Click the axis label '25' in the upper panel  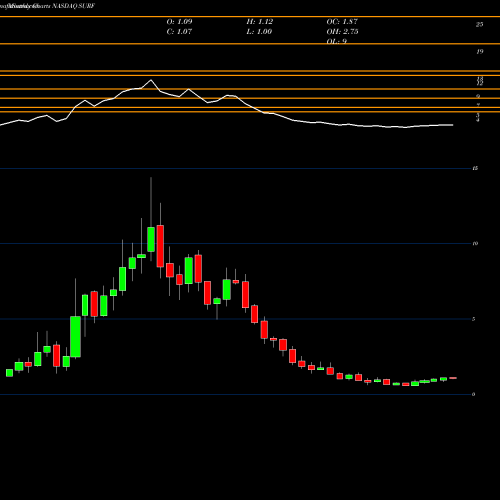pyautogui.click(x=479, y=24)
